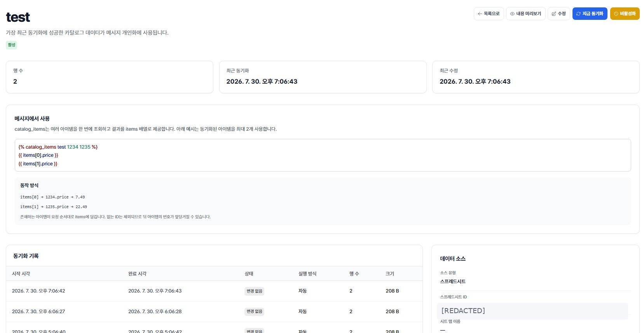
Task: Click the catalog_items test 1234 1235 code line
Action: [58, 147]
